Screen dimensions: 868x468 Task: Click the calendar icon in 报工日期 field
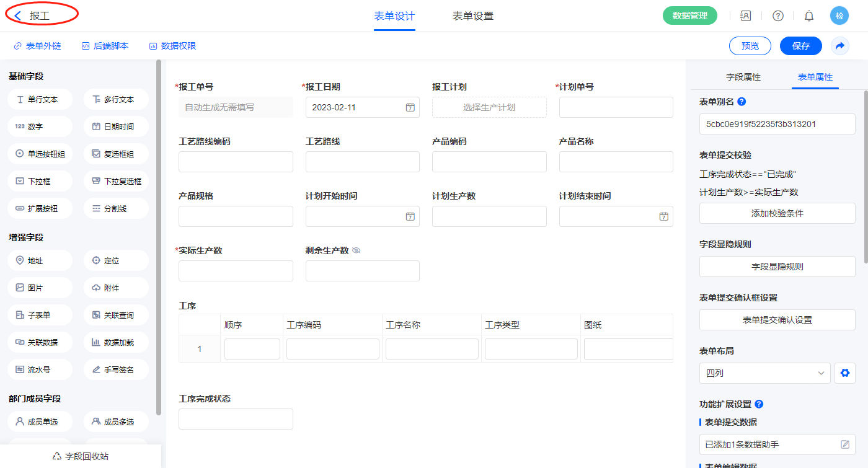(410, 107)
